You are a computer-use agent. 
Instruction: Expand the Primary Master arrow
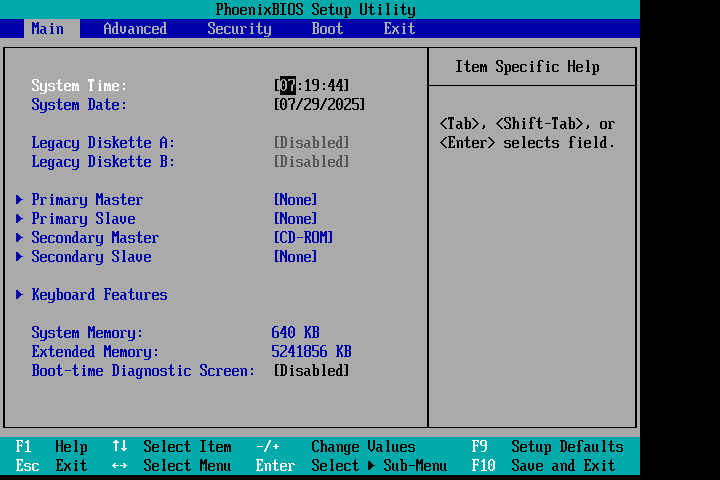[19, 199]
